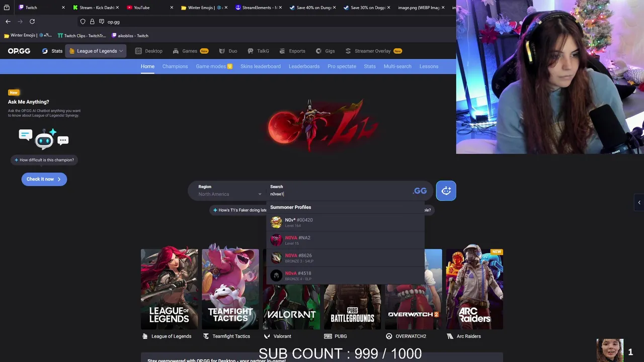
Task: Open the League of Legends game card
Action: click(x=169, y=289)
